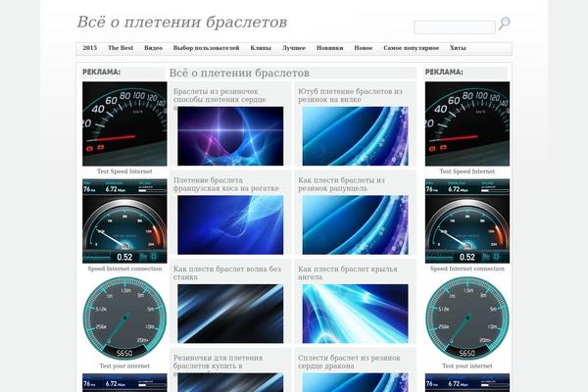Open post Как плести браслет волна без станка

click(227, 273)
